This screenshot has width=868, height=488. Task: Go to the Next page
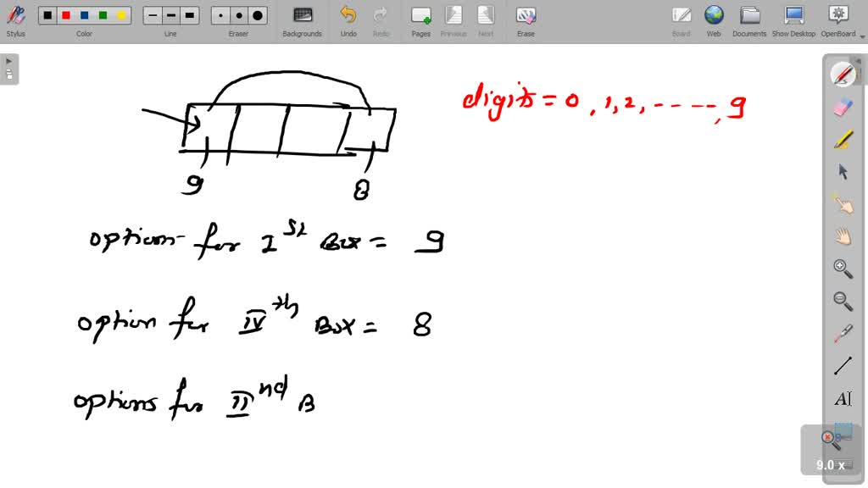pos(486,21)
